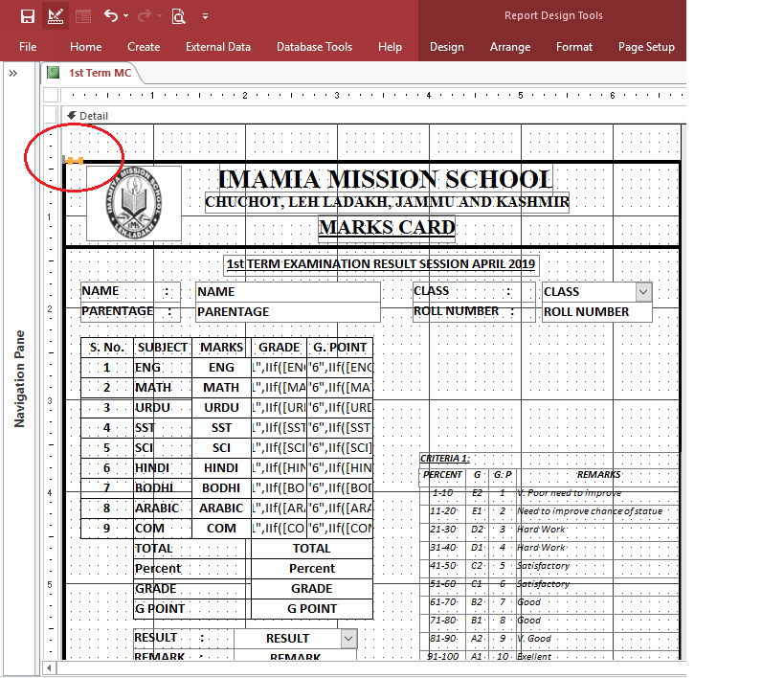The image size is (784, 678).
Task: Open Customize Quick Access Toolbar dropdown
Action: tap(205, 16)
